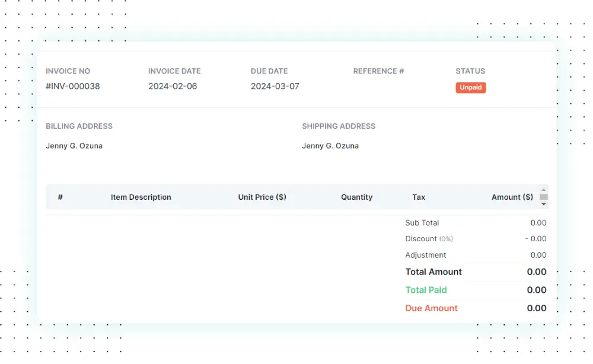Click the Unit Price ($) column header

tap(263, 197)
